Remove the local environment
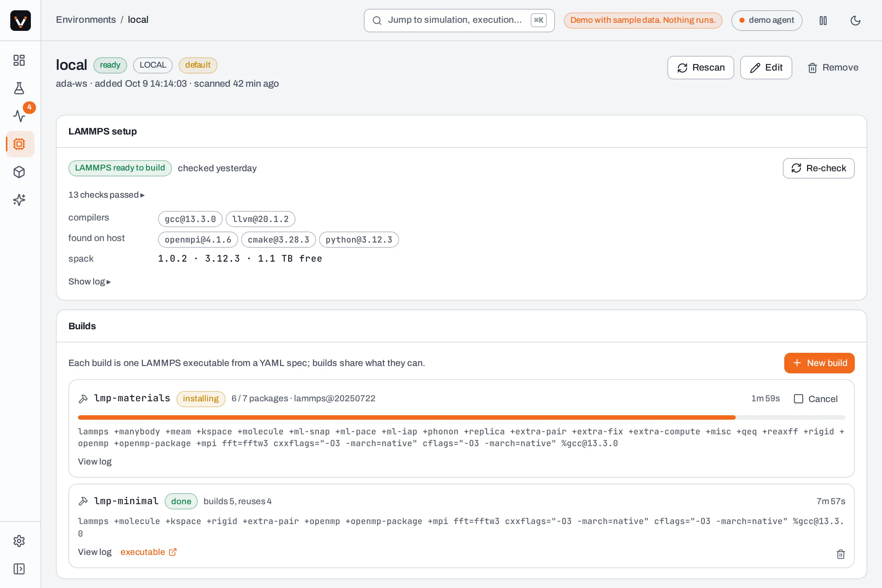The image size is (882, 588). pos(833,68)
